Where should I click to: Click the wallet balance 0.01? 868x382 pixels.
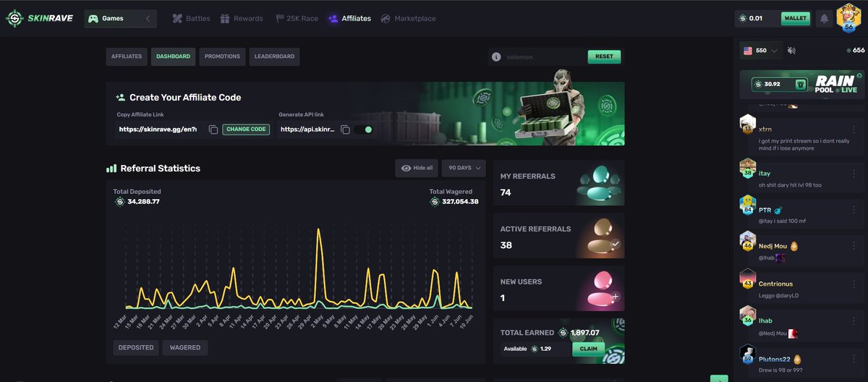(755, 19)
